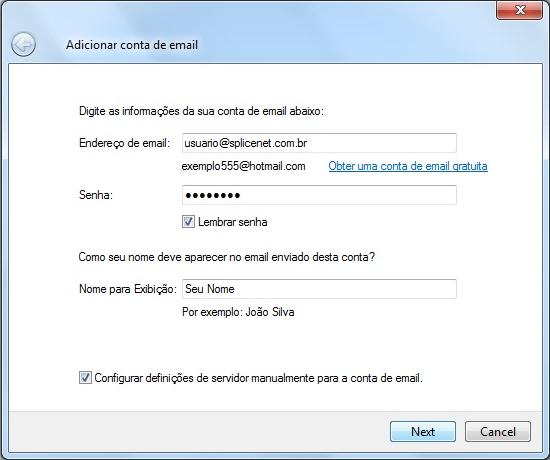550x460 pixels.
Task: Toggle the Configurar definições de servidor manualmente checkbox
Action: pos(85,378)
